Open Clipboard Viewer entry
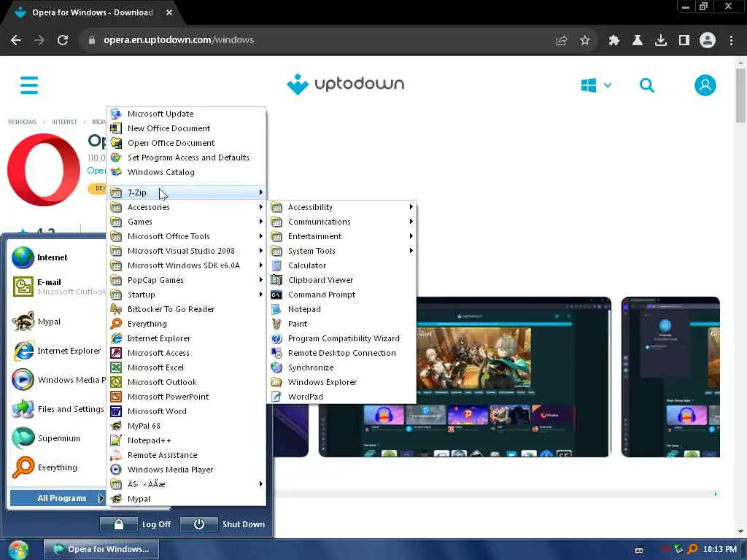Screen dimensions: 747x560 (x=342, y=280)
